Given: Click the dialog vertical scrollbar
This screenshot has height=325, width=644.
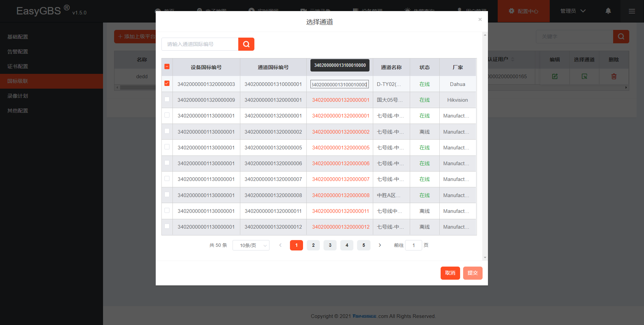Looking at the screenshot, I should tap(485, 146).
